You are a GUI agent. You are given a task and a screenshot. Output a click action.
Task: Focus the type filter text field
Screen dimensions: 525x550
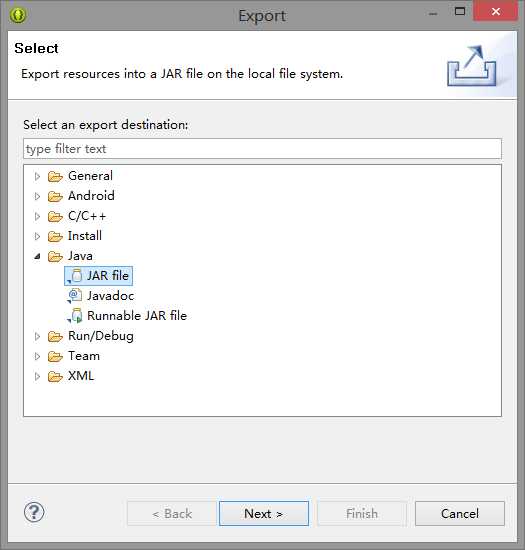[262, 149]
